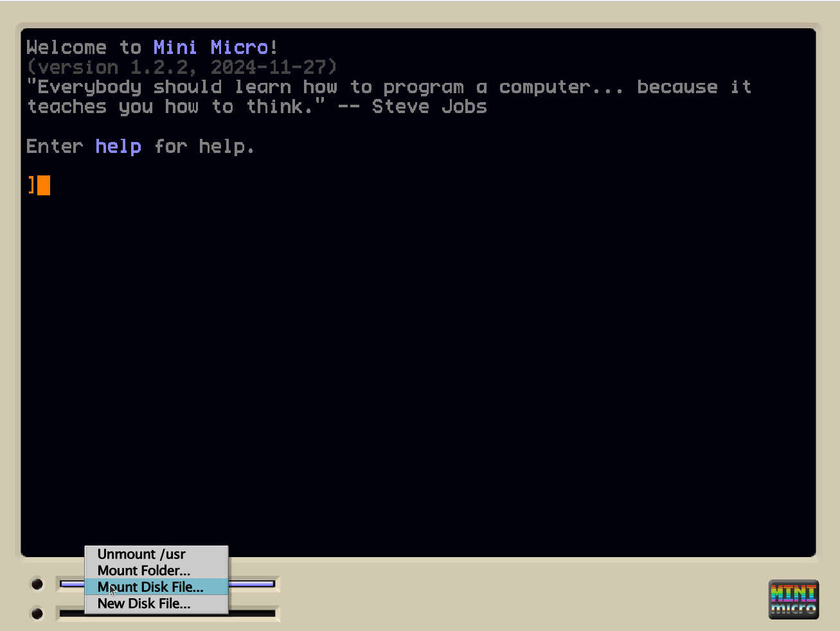
Task: Click the 'Mini Micro' welcome text
Action: tap(211, 48)
